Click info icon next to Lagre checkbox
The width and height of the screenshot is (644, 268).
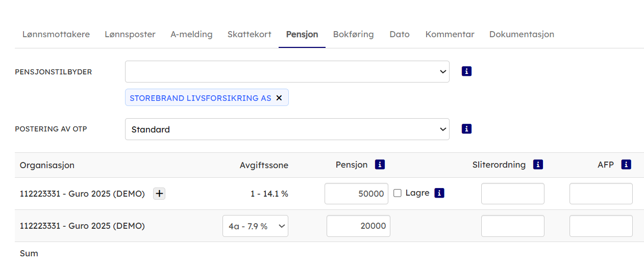pos(439,193)
